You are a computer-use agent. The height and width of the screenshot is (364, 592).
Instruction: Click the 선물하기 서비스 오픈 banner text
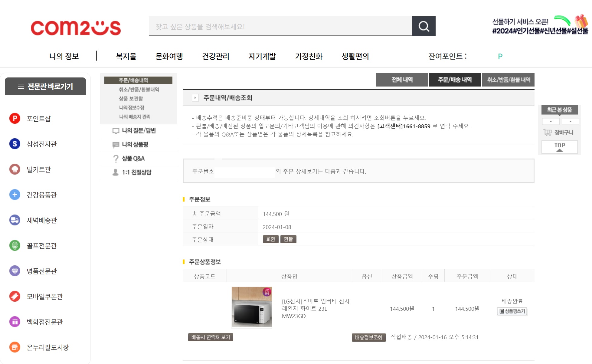click(520, 21)
